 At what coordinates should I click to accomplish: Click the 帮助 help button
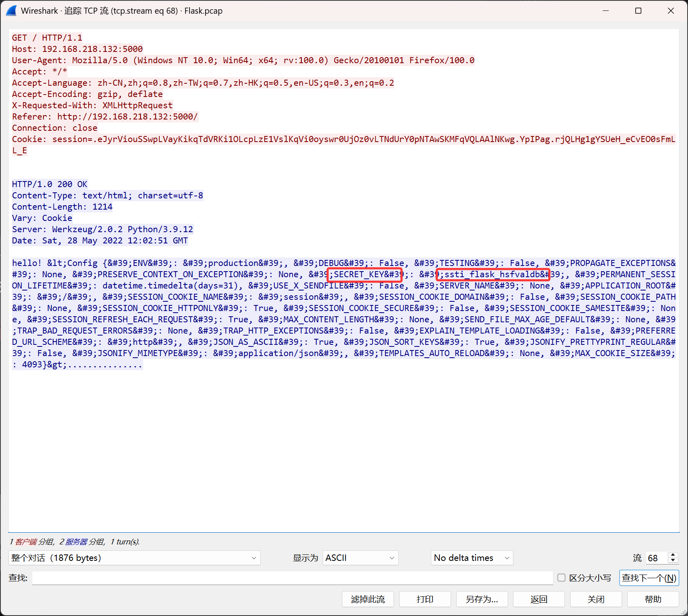653,600
